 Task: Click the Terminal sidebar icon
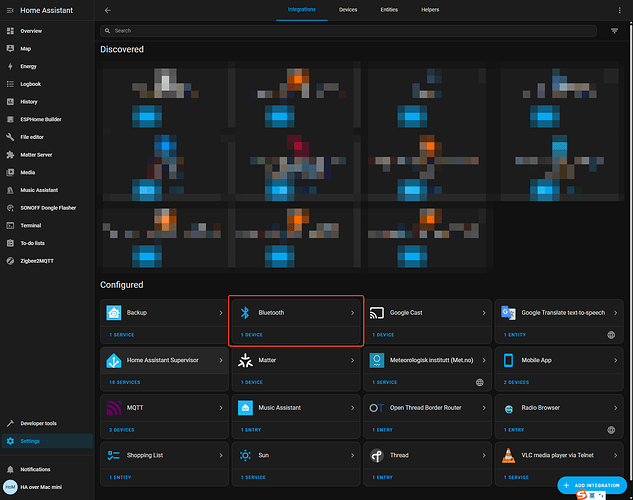(x=10, y=226)
